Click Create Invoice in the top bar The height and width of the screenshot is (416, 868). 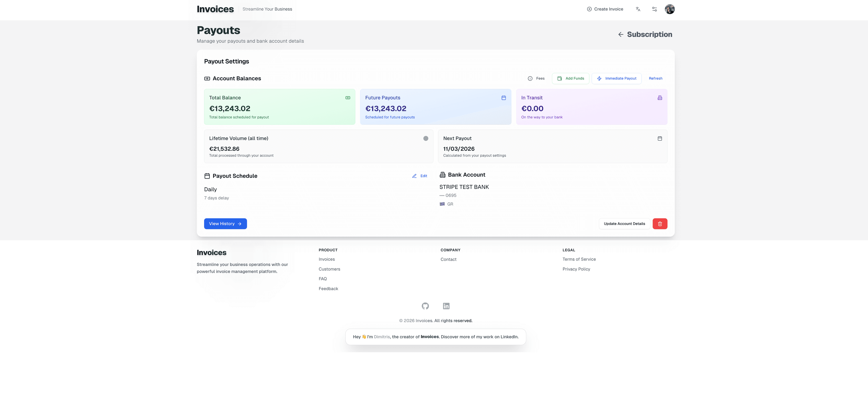(x=605, y=9)
